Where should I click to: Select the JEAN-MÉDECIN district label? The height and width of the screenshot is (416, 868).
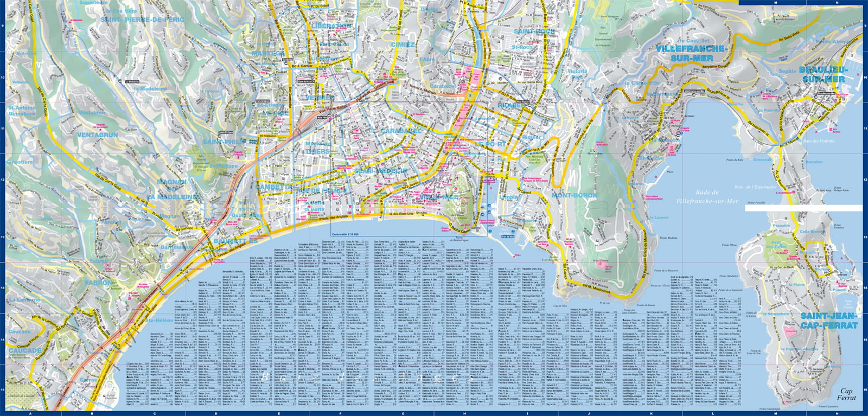[x=380, y=170]
